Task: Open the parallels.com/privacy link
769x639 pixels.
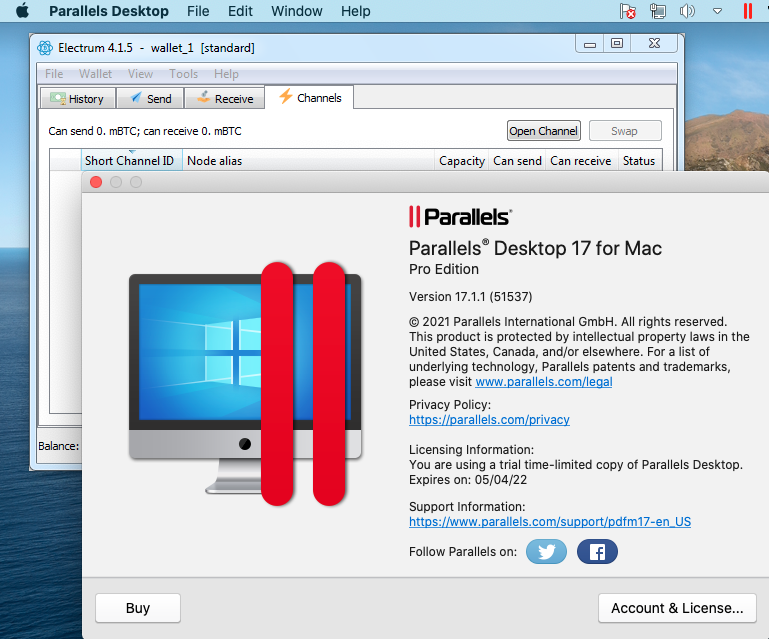Action: pos(489,420)
